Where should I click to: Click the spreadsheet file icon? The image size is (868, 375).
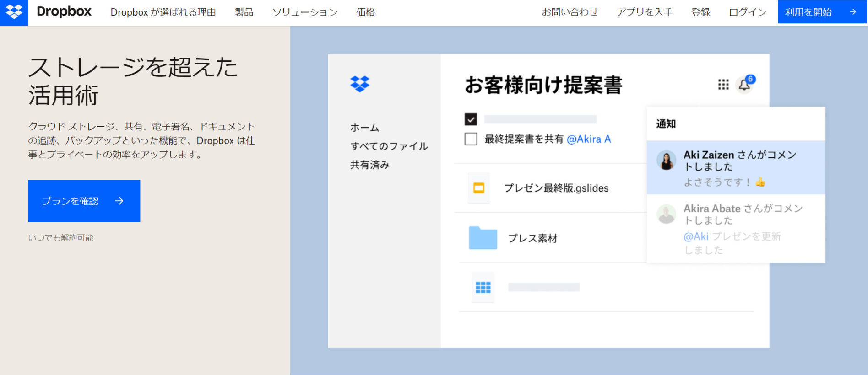coord(483,287)
